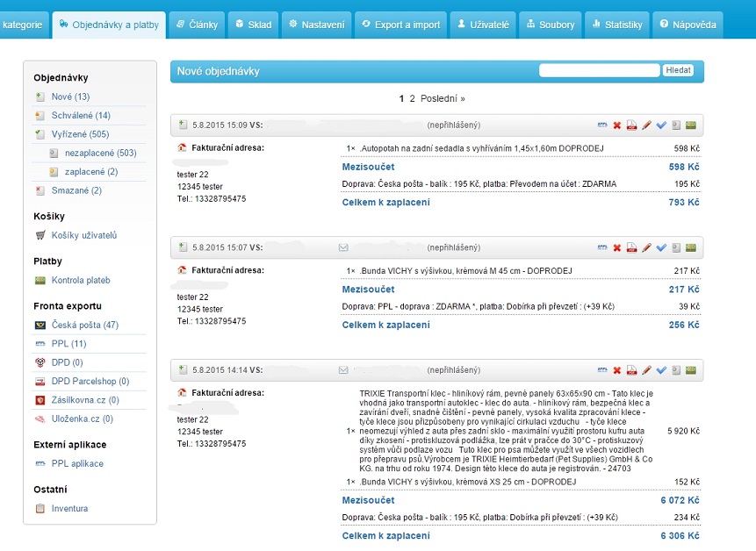
Task: Delete the 14:14 order with red X
Action: 617,370
